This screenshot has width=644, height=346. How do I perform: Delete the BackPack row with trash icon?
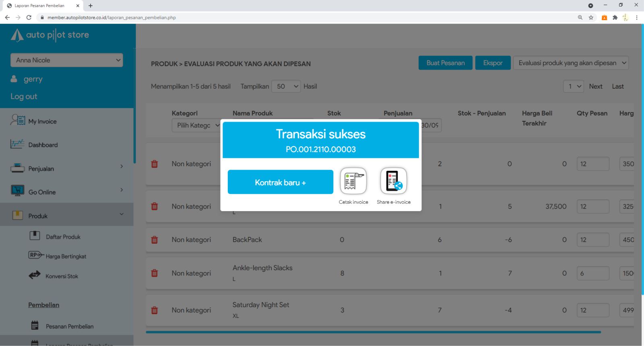pos(154,240)
